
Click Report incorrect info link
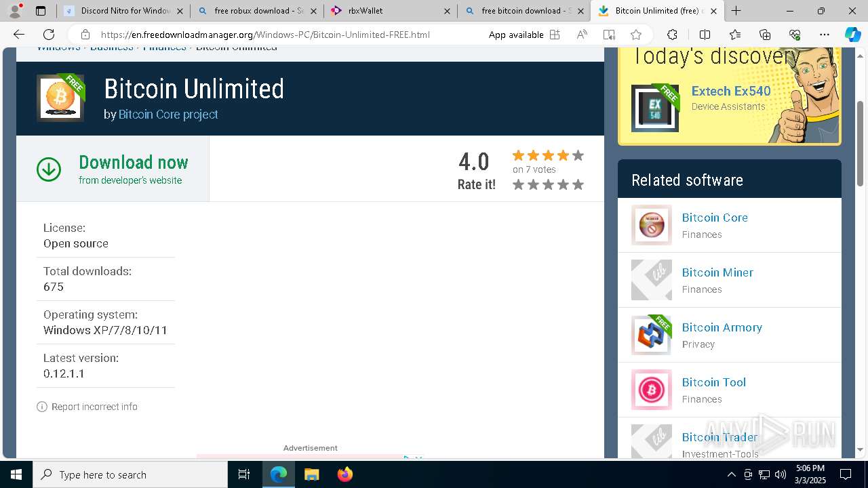pos(94,407)
